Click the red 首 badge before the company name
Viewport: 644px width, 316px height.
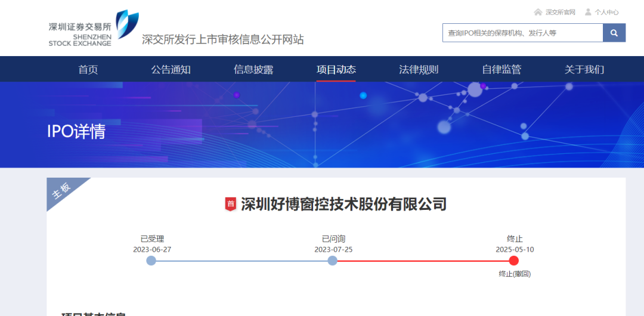tap(231, 204)
